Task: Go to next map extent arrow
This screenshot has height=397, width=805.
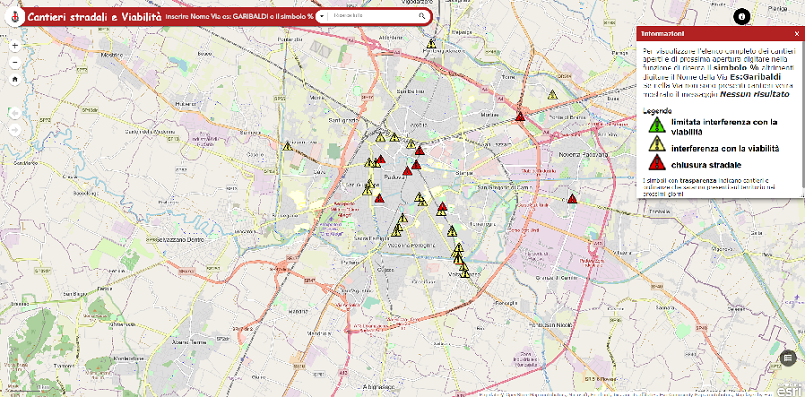Action: point(14,130)
